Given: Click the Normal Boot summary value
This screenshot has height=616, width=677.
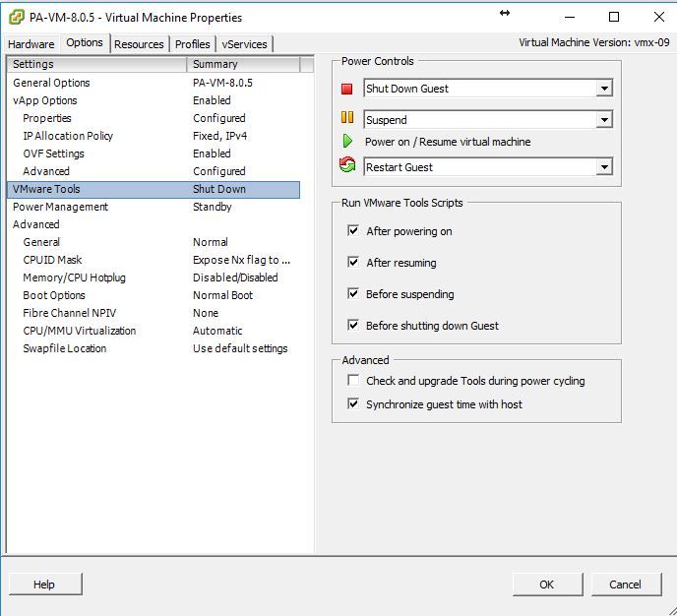Looking at the screenshot, I should pyautogui.click(x=222, y=295).
